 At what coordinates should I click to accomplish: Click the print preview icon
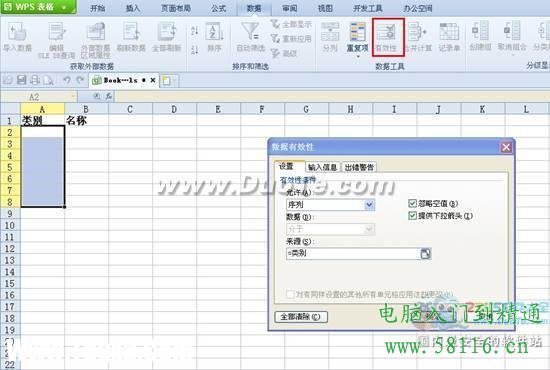click(x=48, y=81)
